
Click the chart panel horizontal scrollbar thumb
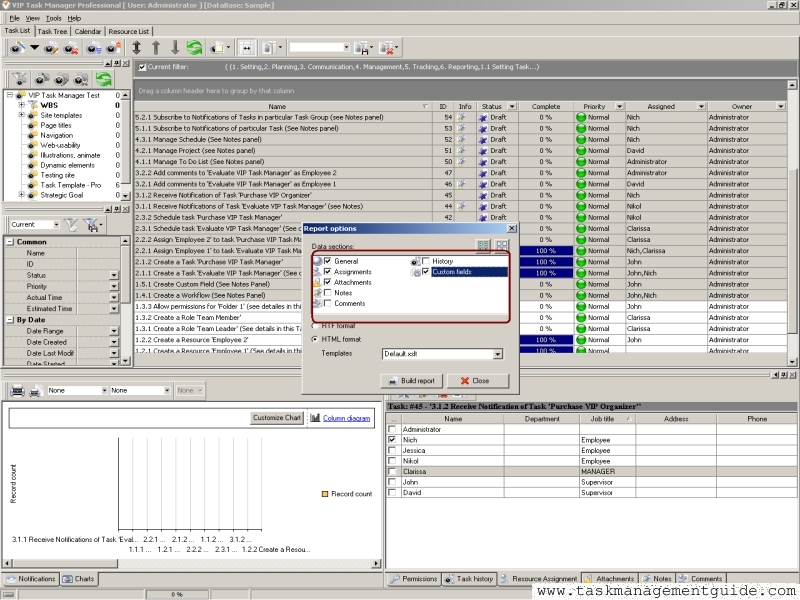tap(63, 563)
